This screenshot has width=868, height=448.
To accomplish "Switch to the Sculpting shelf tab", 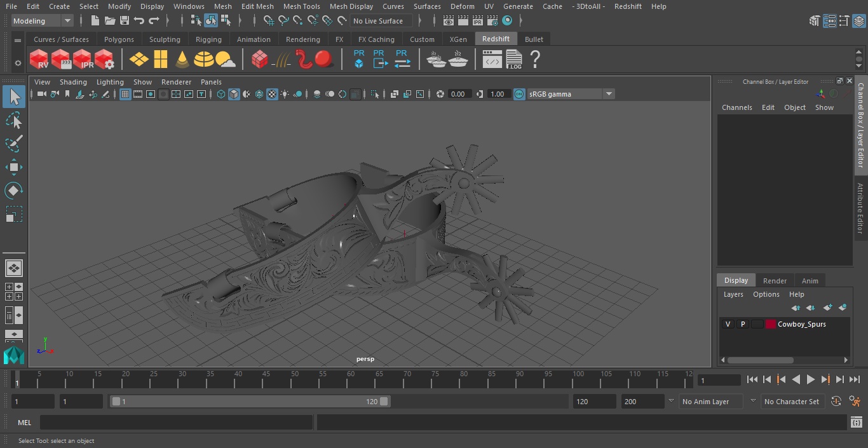I will tap(165, 39).
